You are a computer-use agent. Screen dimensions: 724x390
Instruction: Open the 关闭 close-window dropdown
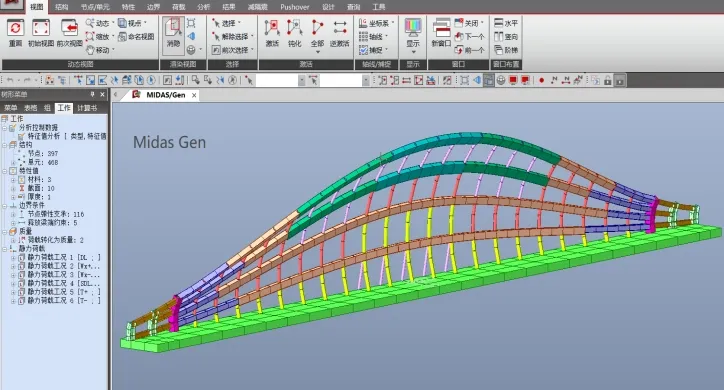pyautogui.click(x=470, y=23)
